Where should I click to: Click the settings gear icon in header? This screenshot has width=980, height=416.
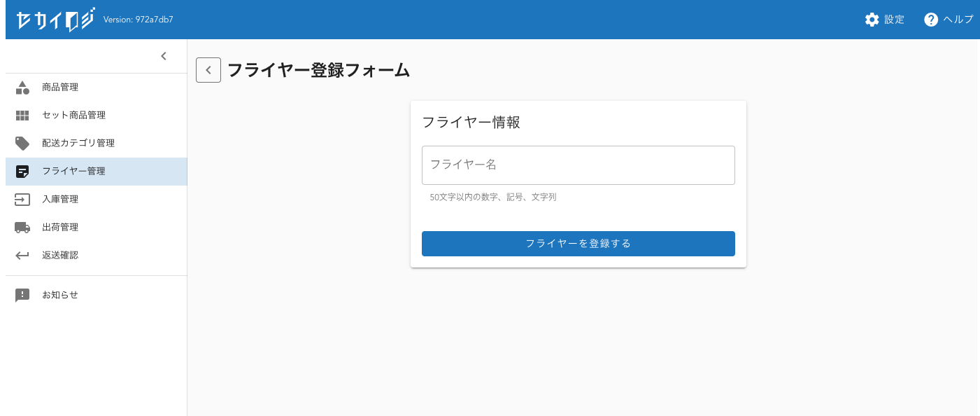pyautogui.click(x=871, y=19)
